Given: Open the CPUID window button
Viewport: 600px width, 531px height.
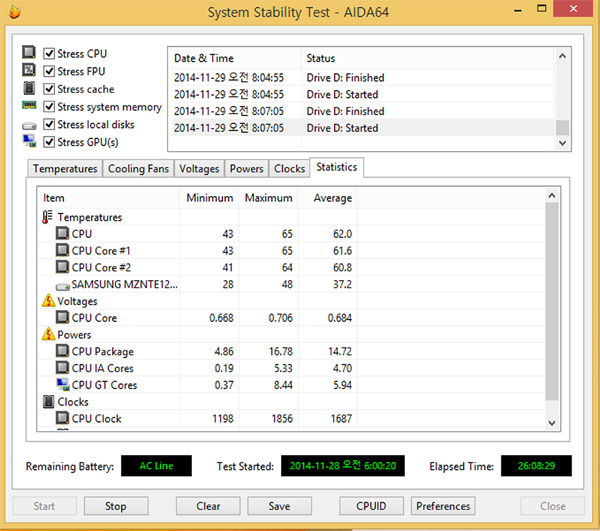Looking at the screenshot, I should (x=371, y=506).
